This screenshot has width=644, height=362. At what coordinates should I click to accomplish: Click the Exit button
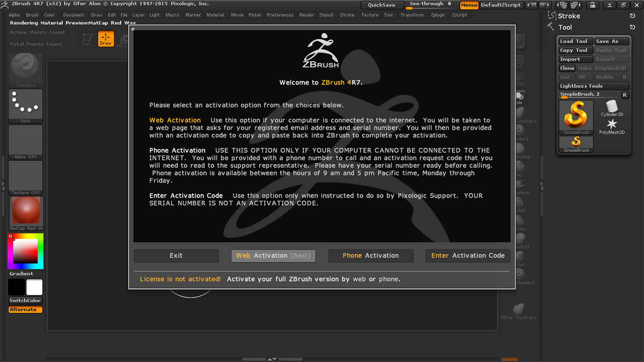pyautogui.click(x=176, y=255)
